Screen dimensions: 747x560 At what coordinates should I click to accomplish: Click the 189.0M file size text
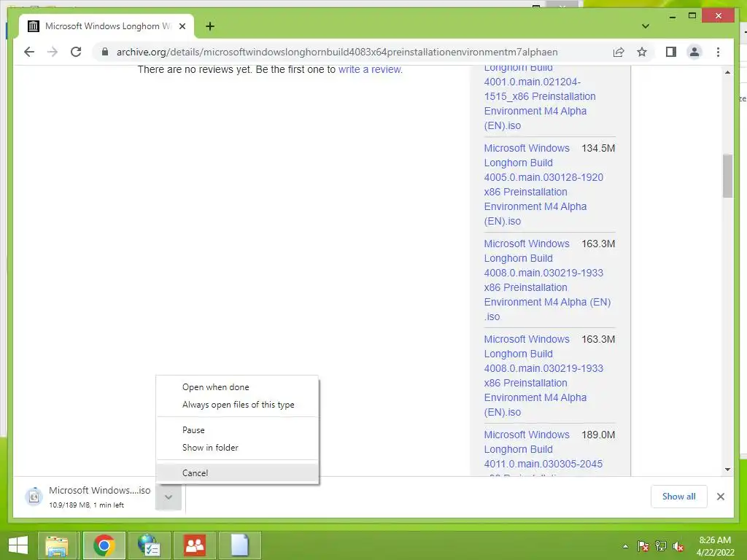(x=598, y=435)
